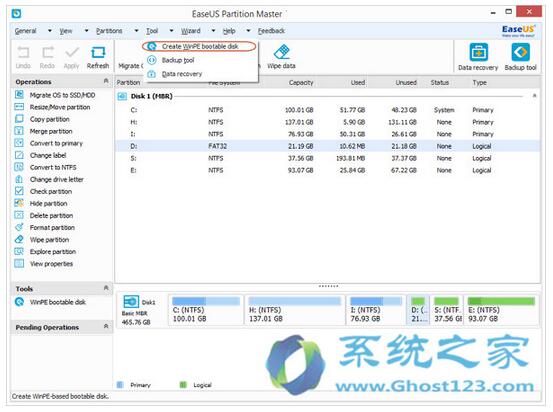Open the Tool menu dropdown arrow
The height and width of the screenshot is (412, 553).
171,31
